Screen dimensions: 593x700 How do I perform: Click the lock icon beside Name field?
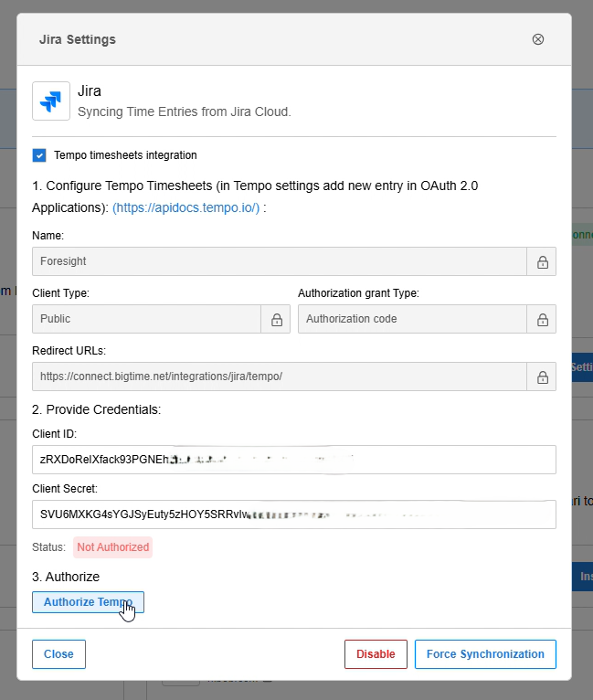[x=542, y=261]
